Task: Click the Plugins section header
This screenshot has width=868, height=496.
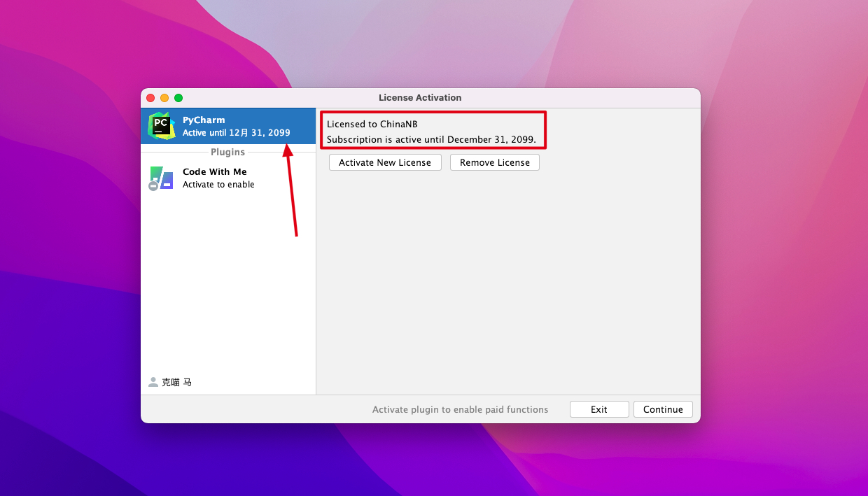Action: 228,152
